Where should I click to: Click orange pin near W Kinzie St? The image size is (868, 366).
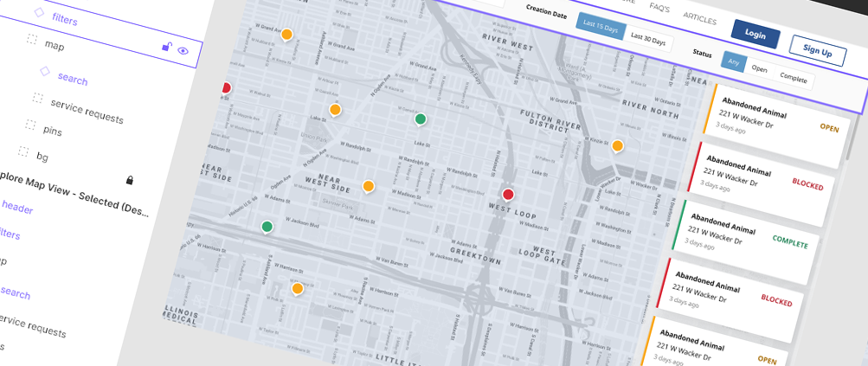[617, 146]
